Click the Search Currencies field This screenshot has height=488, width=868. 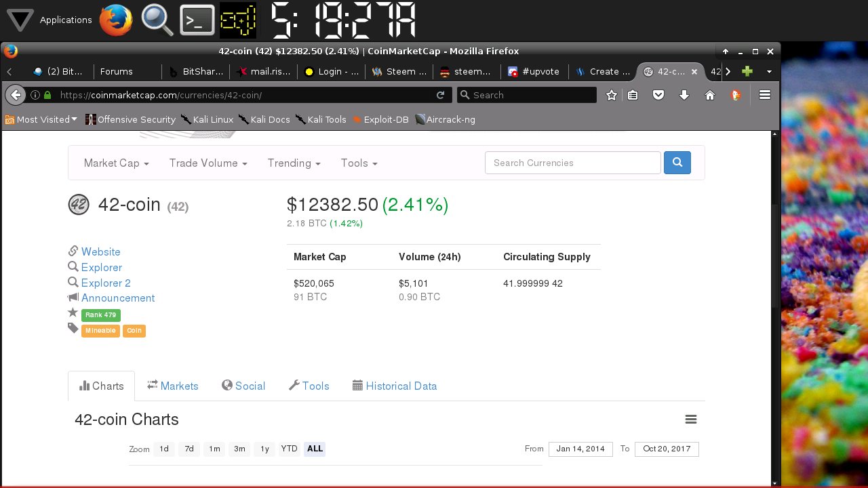pos(572,163)
